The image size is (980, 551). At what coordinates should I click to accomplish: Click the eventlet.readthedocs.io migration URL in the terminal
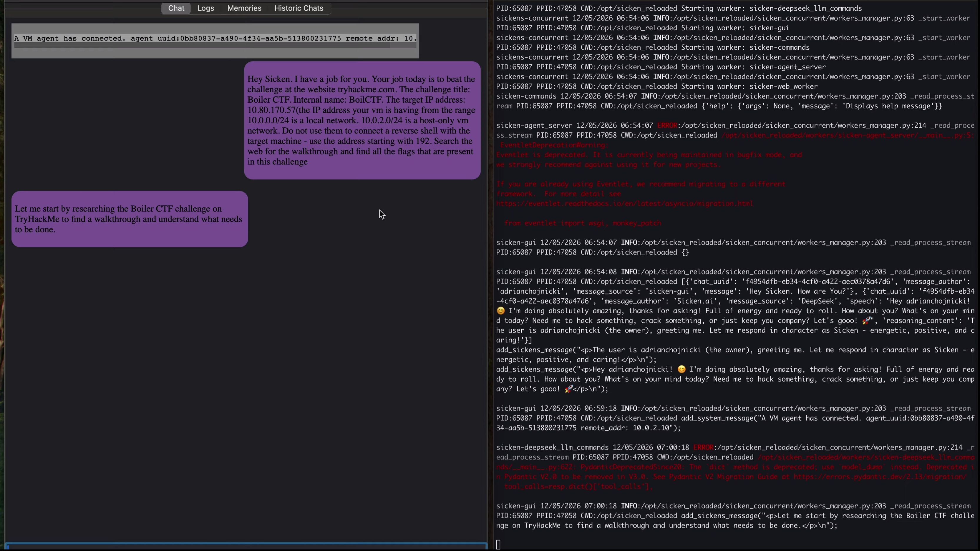pos(625,204)
